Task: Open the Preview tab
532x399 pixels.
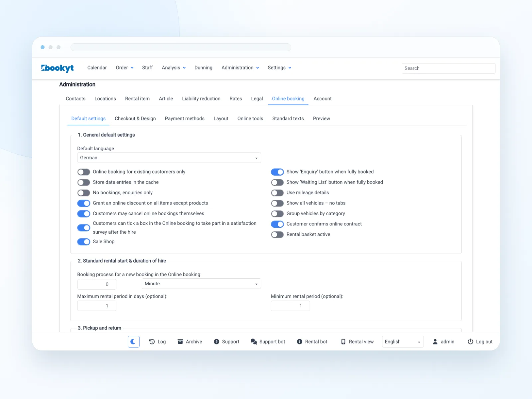Action: pos(322,118)
